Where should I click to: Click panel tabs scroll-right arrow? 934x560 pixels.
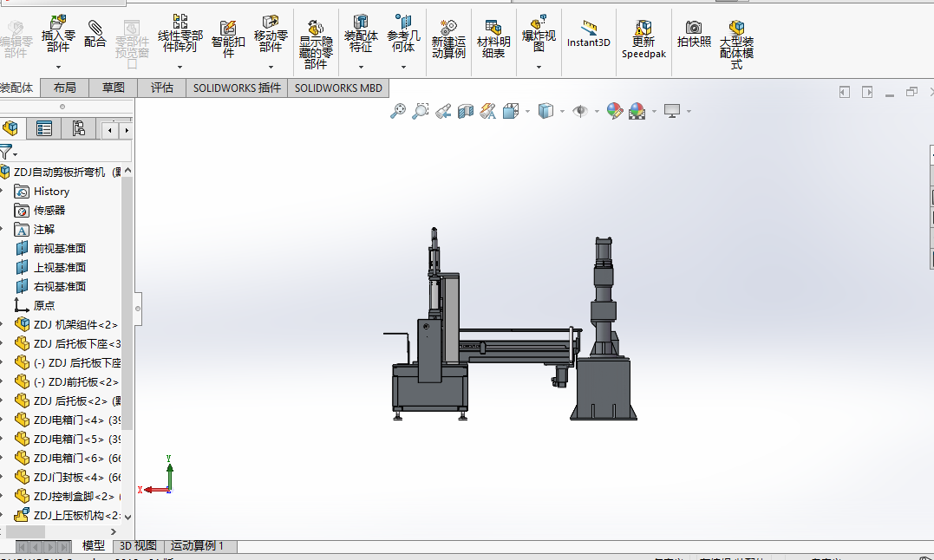click(x=127, y=130)
